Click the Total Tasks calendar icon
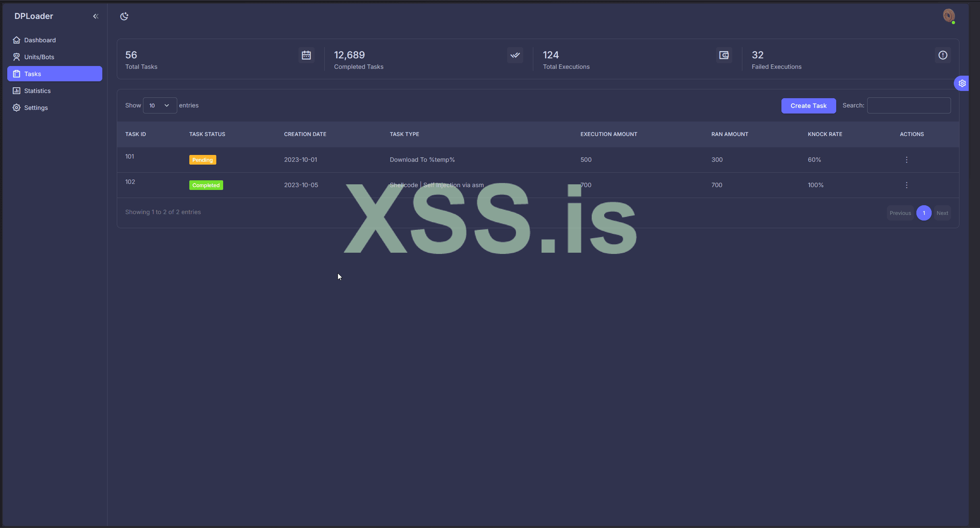The width and height of the screenshot is (980, 528). click(x=306, y=55)
